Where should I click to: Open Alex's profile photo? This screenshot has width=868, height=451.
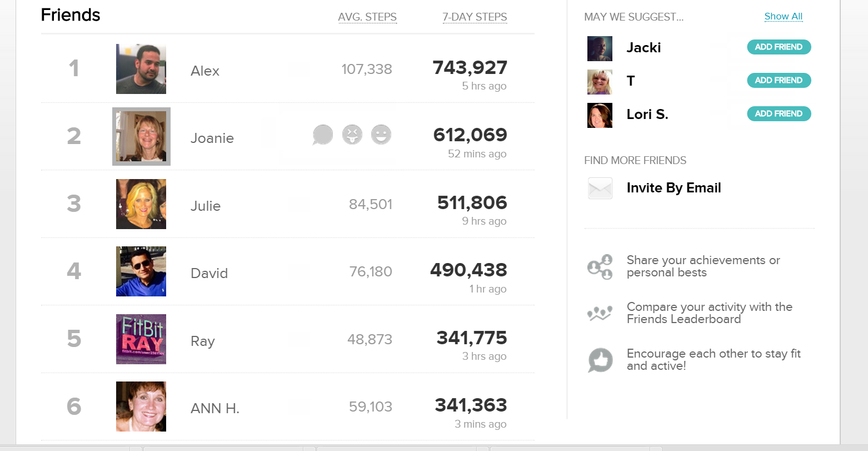point(141,69)
